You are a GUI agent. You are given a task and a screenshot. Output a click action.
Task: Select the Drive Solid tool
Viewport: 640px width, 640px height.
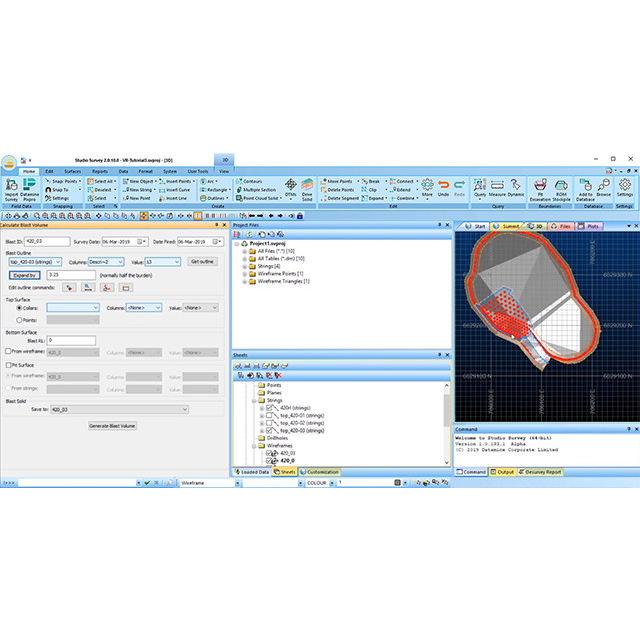[307, 187]
